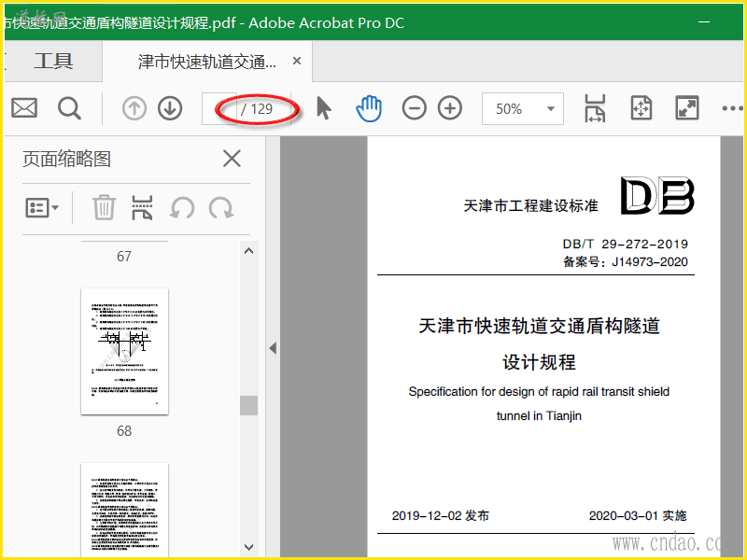Click the text 'tunnel in Tianjin'
Viewport: 747px width, 560px height.
(539, 416)
